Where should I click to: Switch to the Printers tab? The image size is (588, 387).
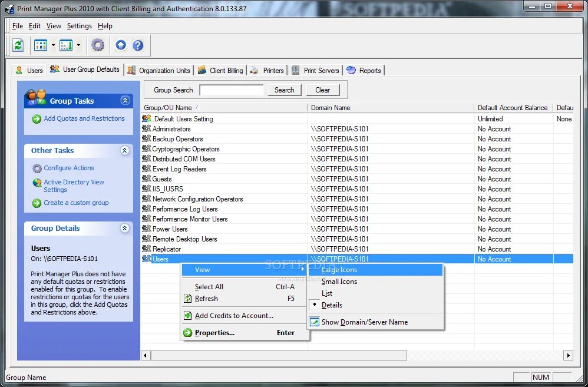tap(267, 70)
